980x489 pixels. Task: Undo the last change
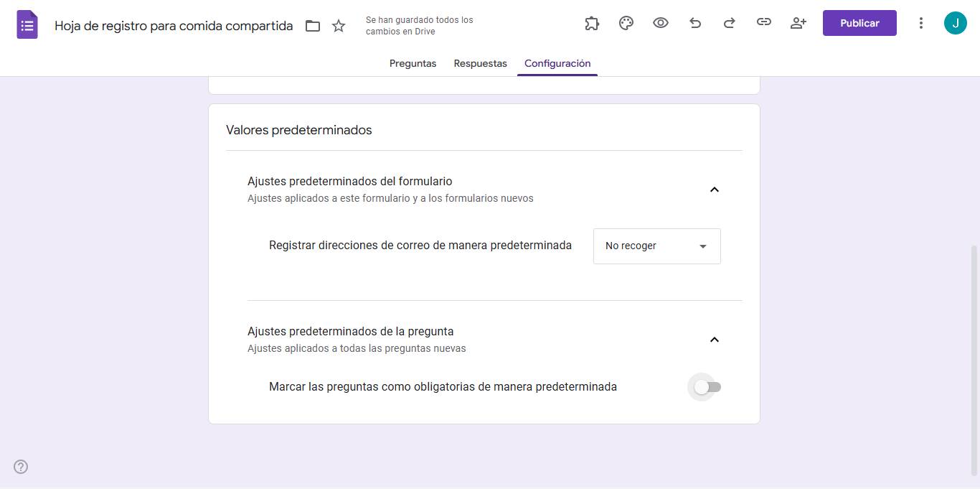click(694, 22)
